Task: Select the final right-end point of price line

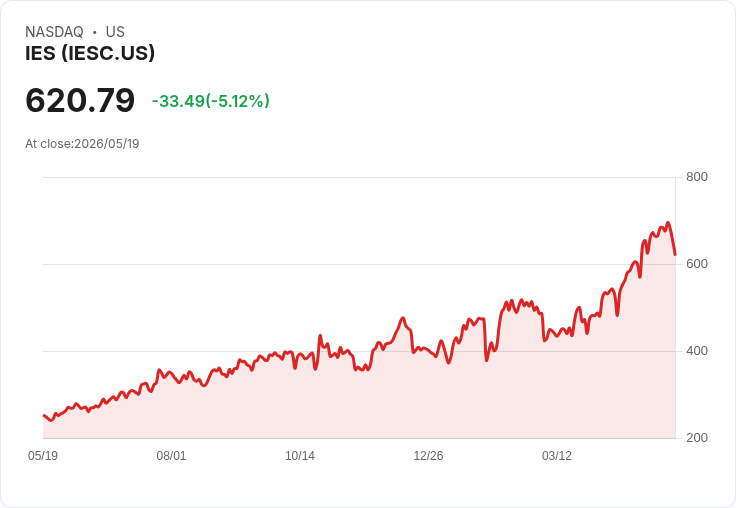Action: pos(675,255)
